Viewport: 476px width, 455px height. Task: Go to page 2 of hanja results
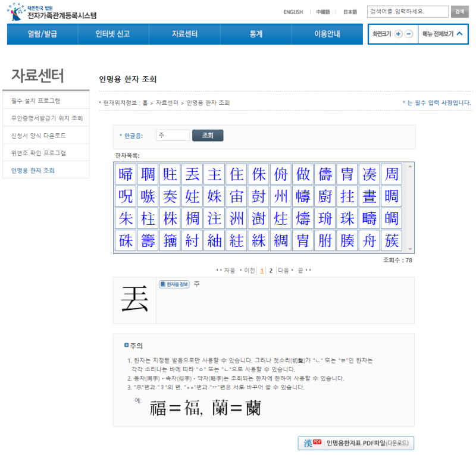(270, 269)
